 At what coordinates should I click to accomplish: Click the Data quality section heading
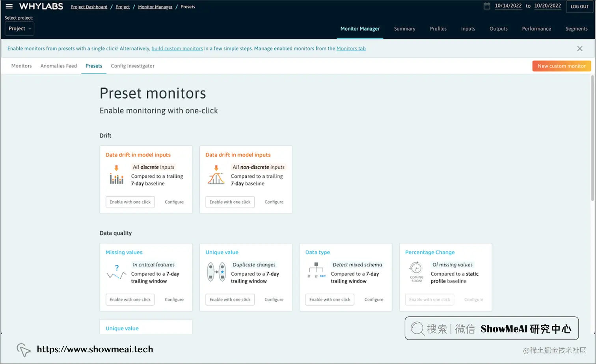[x=115, y=233]
